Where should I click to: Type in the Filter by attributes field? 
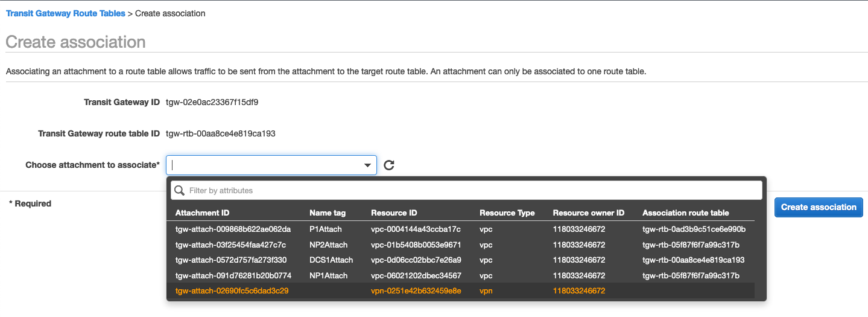pyautogui.click(x=470, y=191)
